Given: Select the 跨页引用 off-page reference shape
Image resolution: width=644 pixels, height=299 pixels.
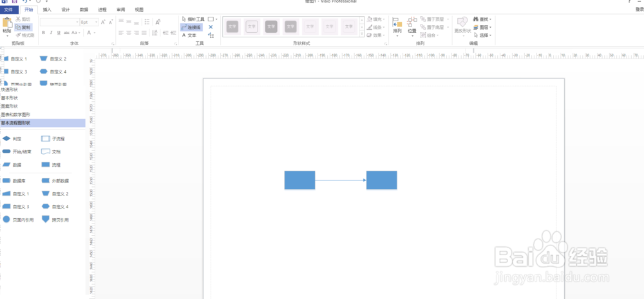Looking at the screenshot, I should 46,219.
